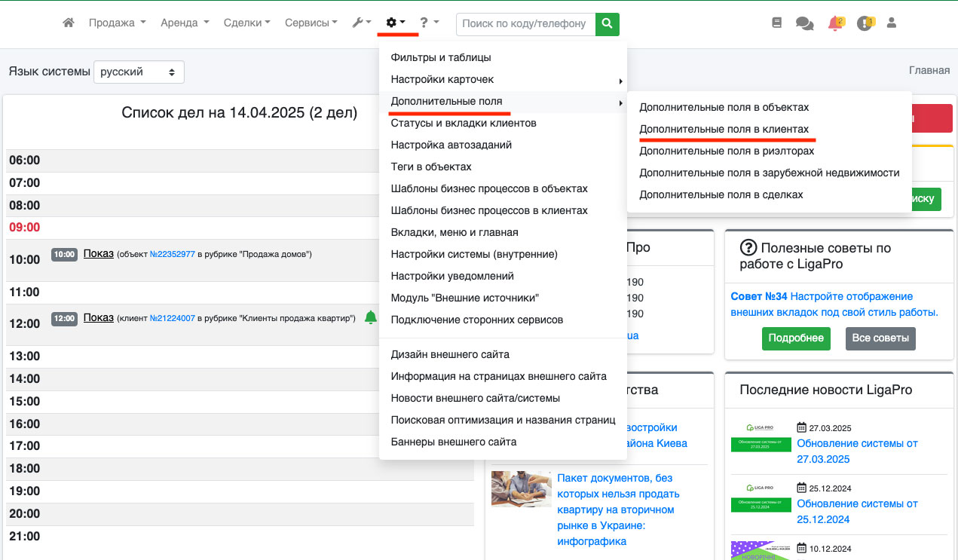Open object link №22352977
The height and width of the screenshot is (560, 958).
pyautogui.click(x=172, y=255)
